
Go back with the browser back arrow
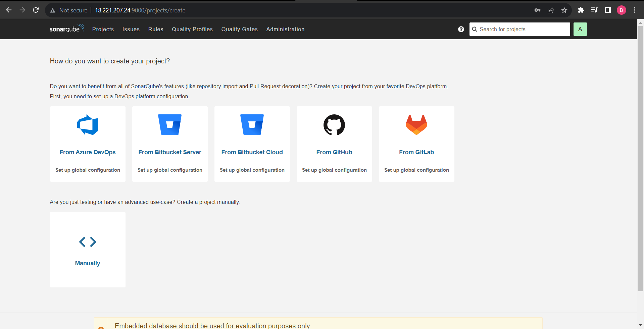pyautogui.click(x=9, y=10)
